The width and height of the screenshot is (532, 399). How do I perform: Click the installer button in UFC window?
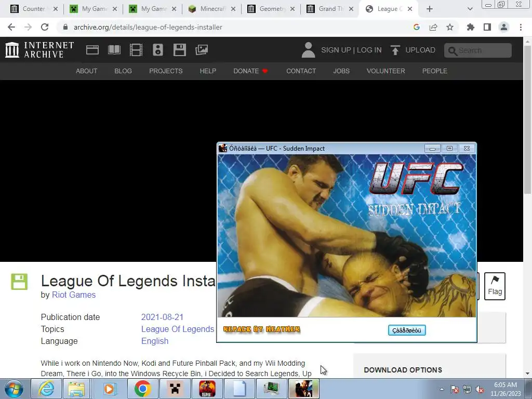[x=407, y=330]
